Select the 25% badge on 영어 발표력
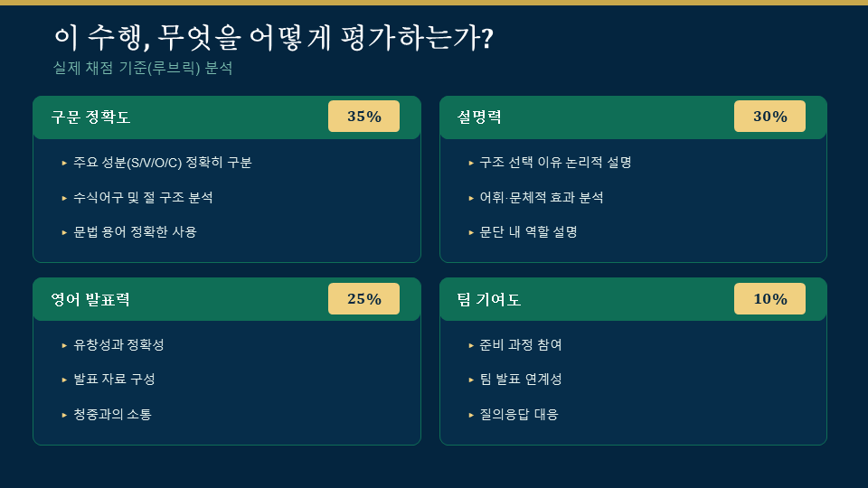The image size is (868, 488). point(363,299)
